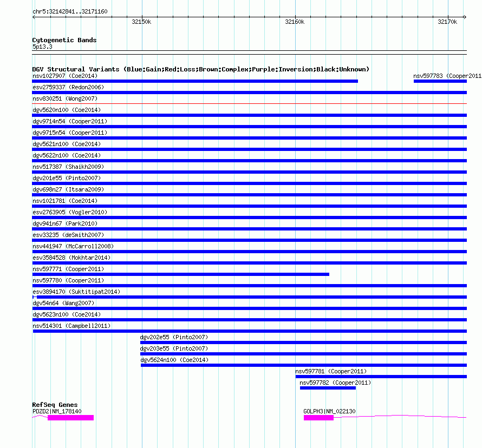Click the 32170k ruler tick label

click(447, 22)
